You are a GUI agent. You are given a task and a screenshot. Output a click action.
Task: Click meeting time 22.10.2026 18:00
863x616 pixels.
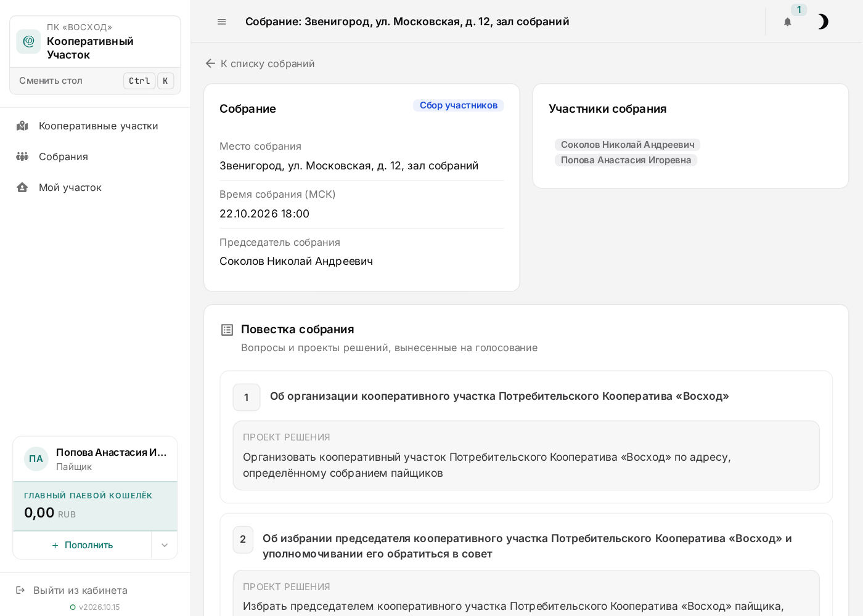tap(264, 214)
